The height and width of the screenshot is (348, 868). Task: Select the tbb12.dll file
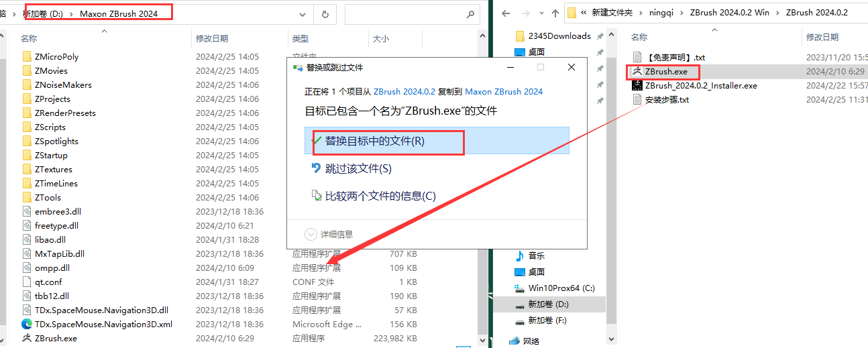[52, 296]
